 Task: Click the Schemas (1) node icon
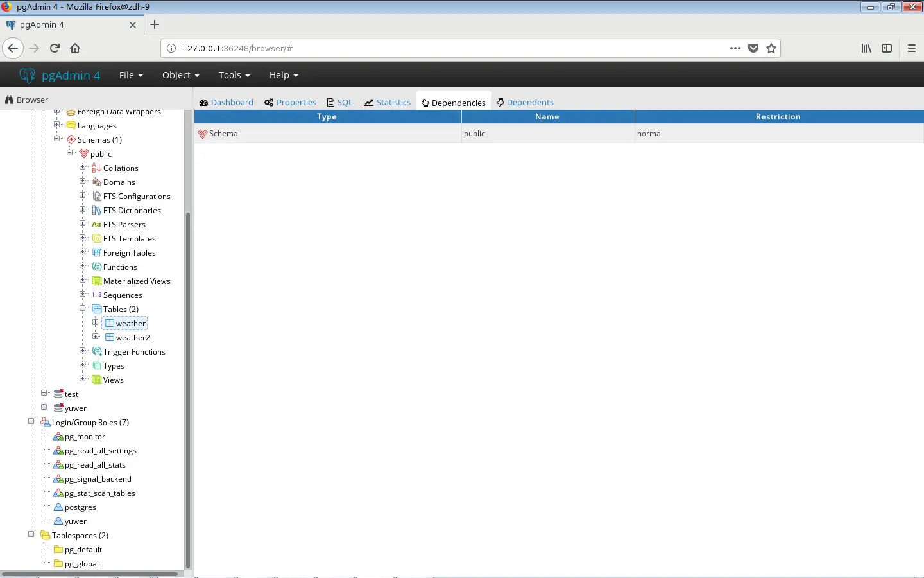(71, 139)
